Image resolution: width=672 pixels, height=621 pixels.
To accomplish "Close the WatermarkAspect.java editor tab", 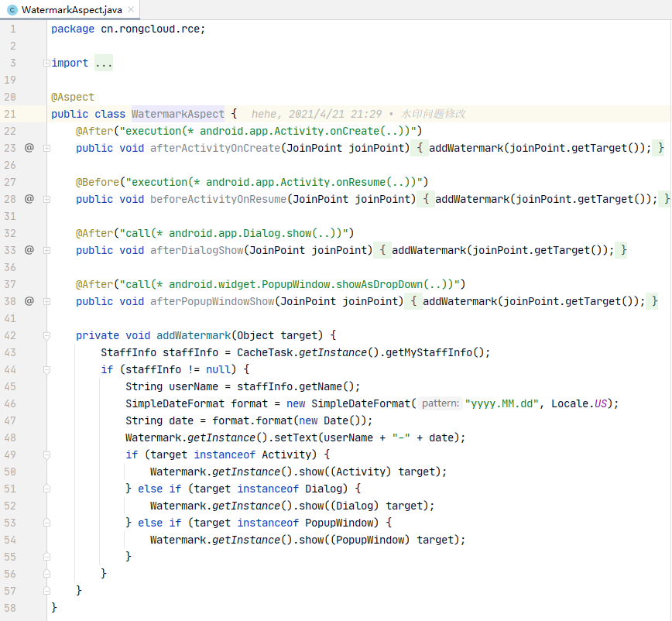I will click(131, 9).
